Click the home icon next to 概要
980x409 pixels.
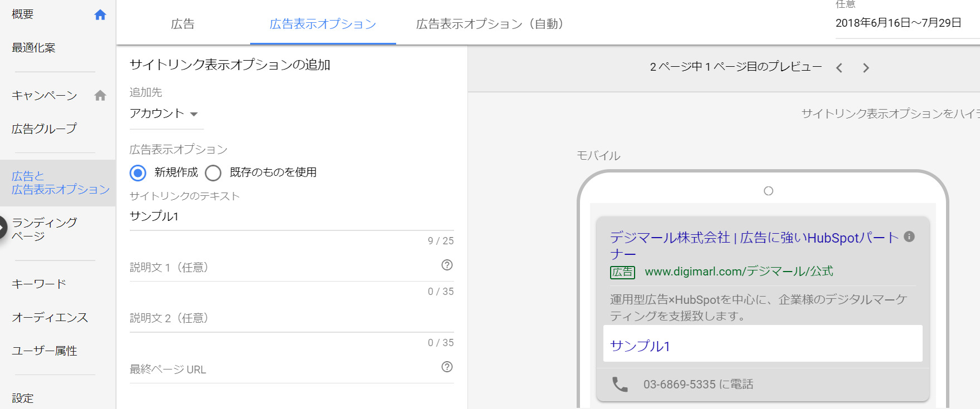(100, 15)
